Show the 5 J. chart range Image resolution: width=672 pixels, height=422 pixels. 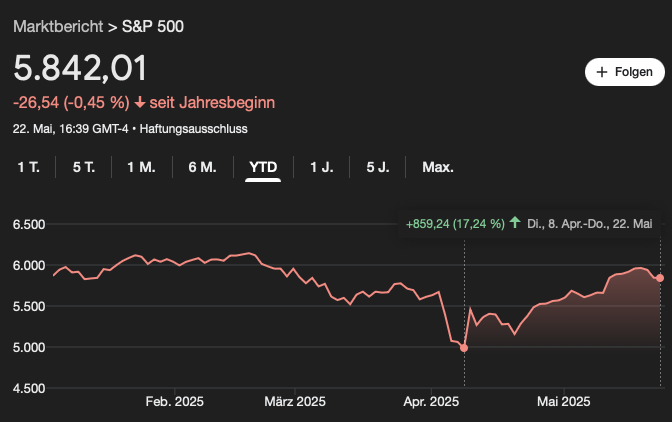[x=378, y=167]
